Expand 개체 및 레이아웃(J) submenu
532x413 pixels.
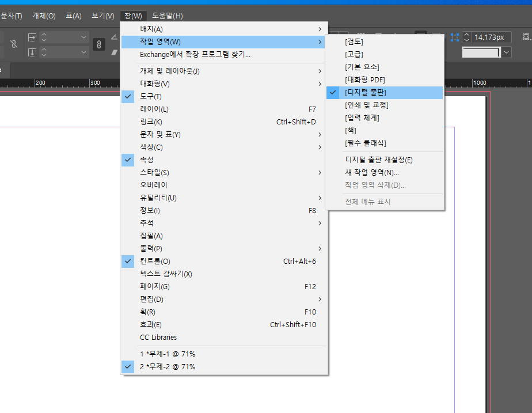click(223, 71)
